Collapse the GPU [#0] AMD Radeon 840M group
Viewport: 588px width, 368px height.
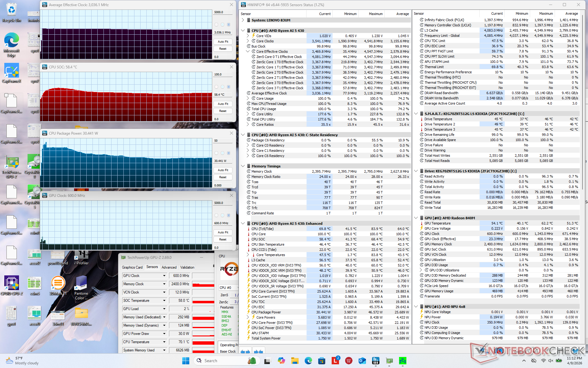416,218
